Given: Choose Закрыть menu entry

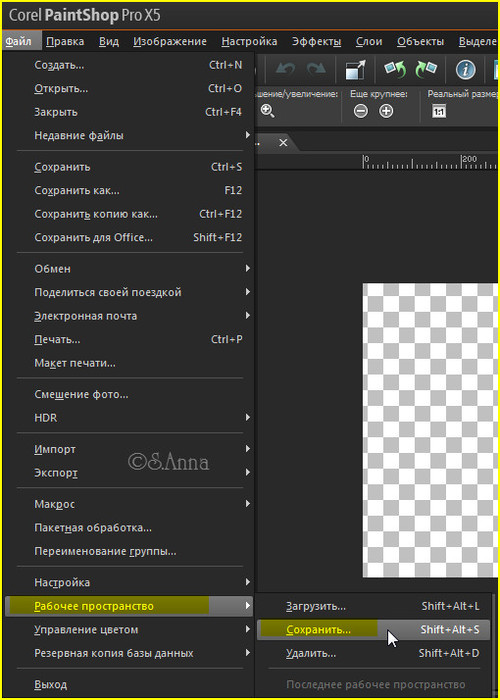Looking at the screenshot, I should 129,112.
